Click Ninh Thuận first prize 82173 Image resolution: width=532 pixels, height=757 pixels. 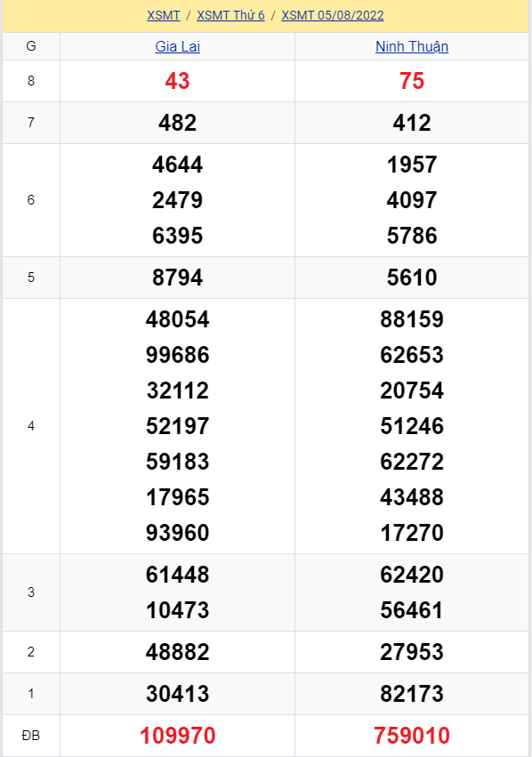click(412, 694)
